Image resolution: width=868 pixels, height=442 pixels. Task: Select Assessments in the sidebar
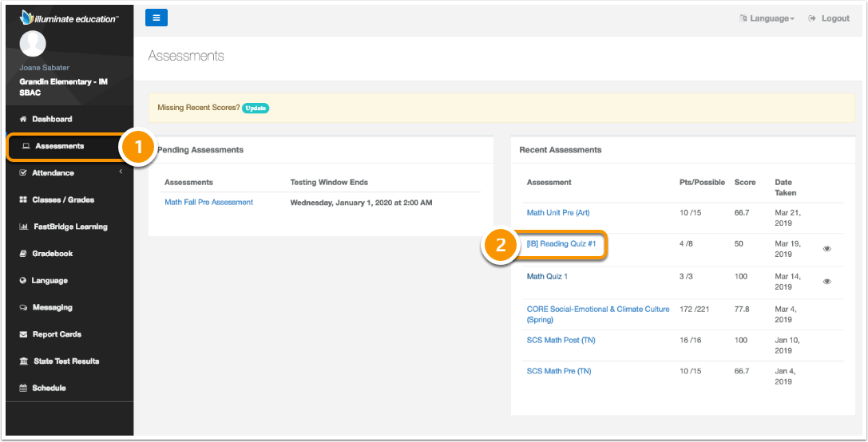point(59,146)
